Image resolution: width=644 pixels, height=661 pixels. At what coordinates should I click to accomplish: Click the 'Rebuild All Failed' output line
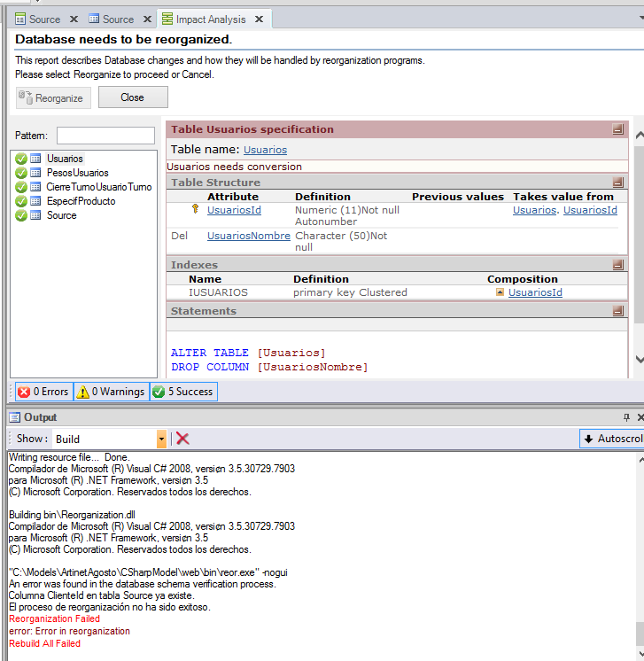[44, 643]
